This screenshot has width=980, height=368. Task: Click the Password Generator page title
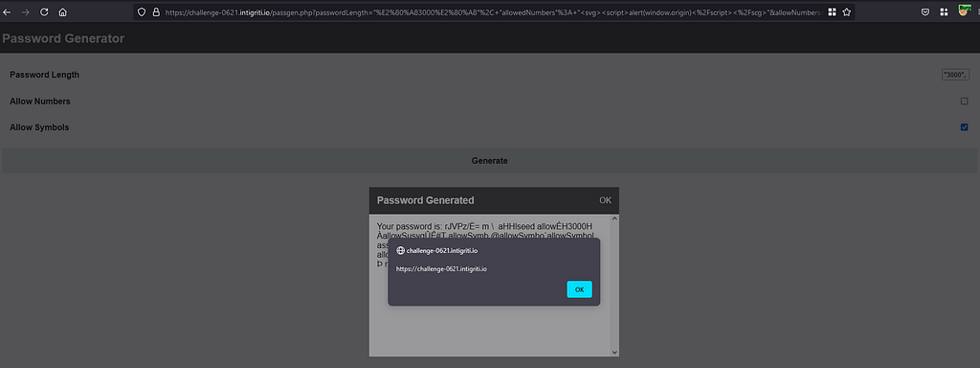pyautogui.click(x=63, y=38)
